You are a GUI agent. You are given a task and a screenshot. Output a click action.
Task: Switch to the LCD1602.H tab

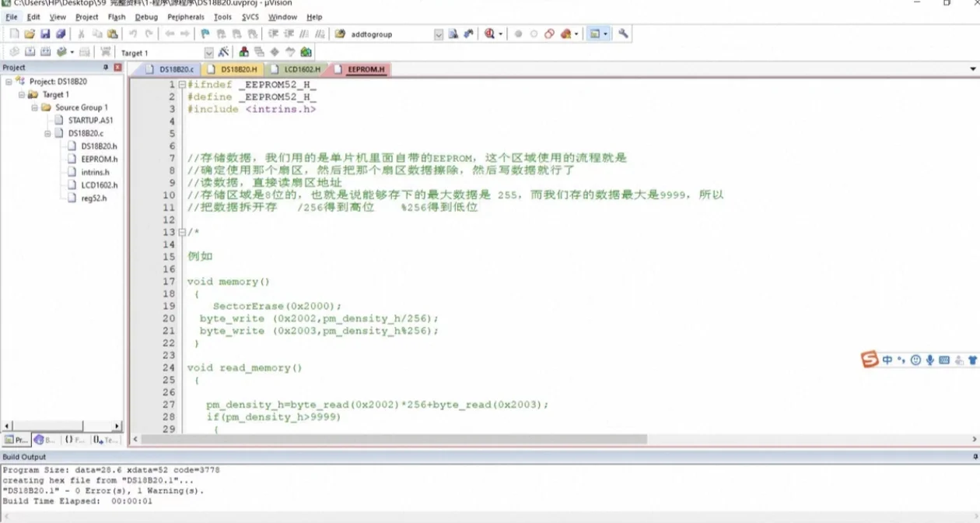(x=296, y=69)
